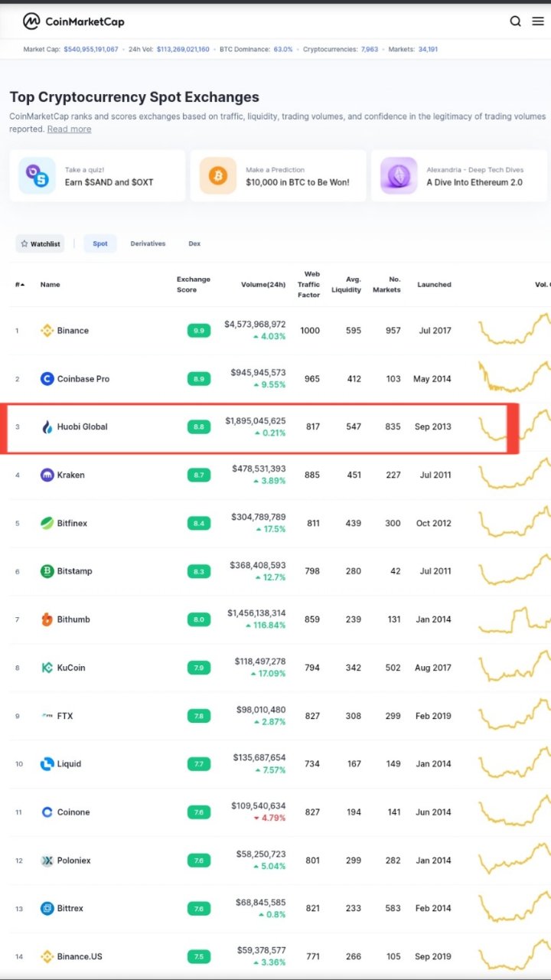Click Kraken's Jul 2011 launch date

(435, 475)
